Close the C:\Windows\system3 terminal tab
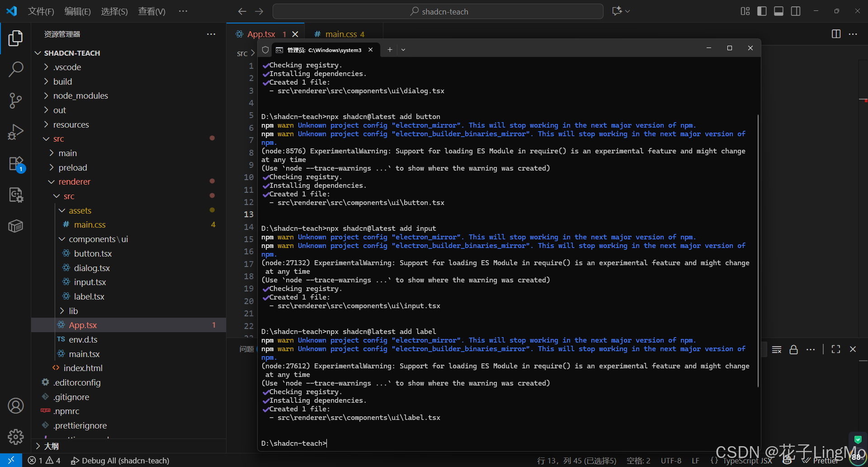This screenshot has height=467, width=868. coord(371,50)
